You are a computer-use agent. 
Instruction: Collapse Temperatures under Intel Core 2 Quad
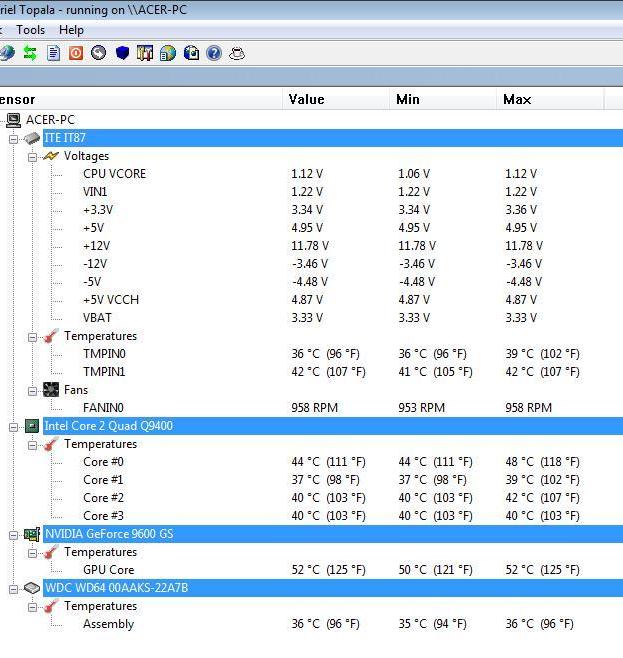point(32,445)
